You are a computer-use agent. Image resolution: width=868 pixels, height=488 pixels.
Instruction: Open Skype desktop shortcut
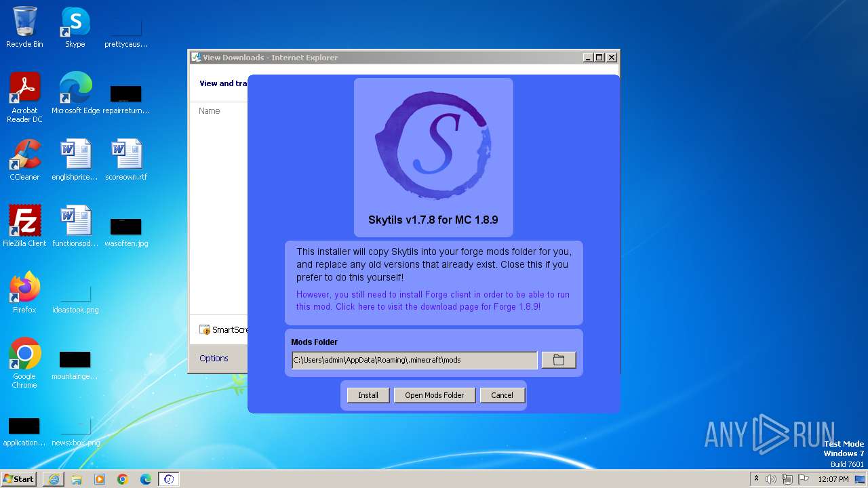click(75, 27)
